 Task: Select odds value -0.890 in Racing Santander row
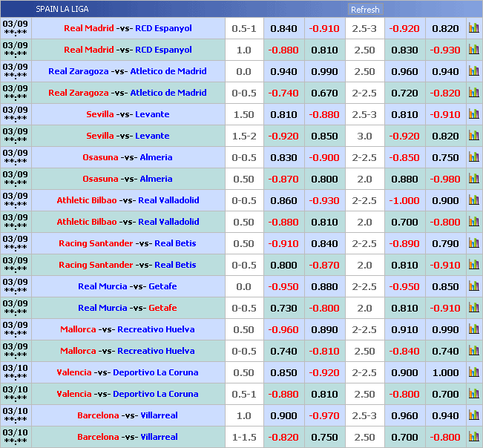[404, 243]
